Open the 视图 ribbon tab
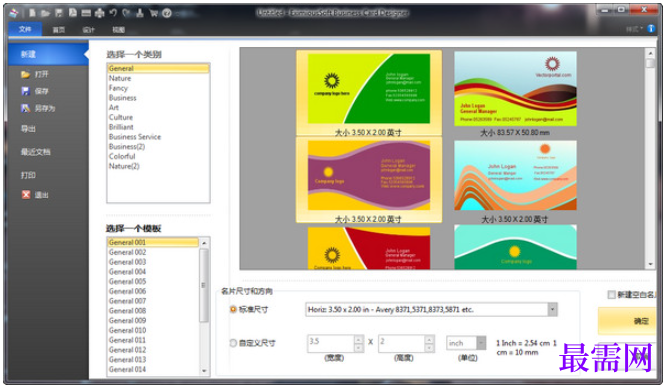 119,30
